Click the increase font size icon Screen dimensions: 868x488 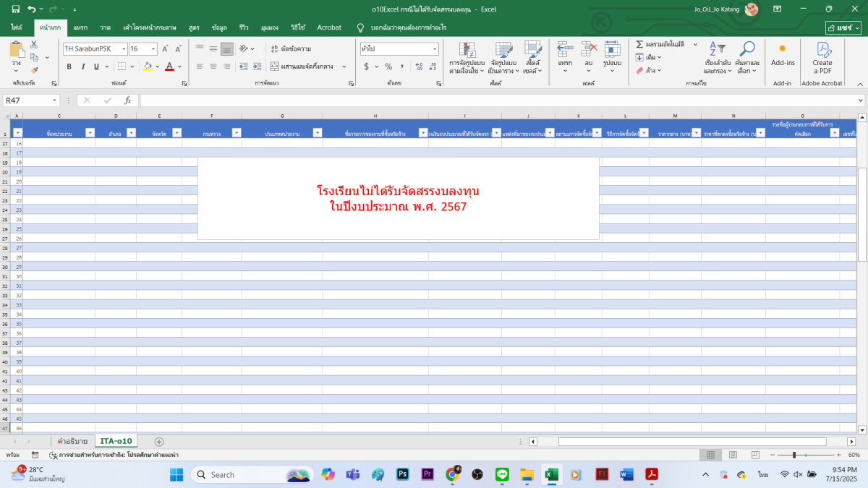click(x=166, y=49)
